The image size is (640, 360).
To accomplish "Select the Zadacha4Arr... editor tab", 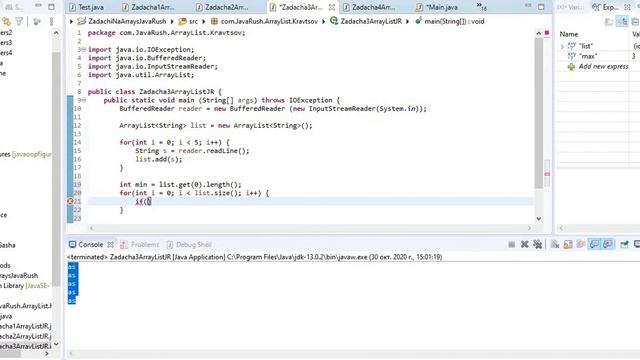I will pyautogui.click(x=369, y=7).
